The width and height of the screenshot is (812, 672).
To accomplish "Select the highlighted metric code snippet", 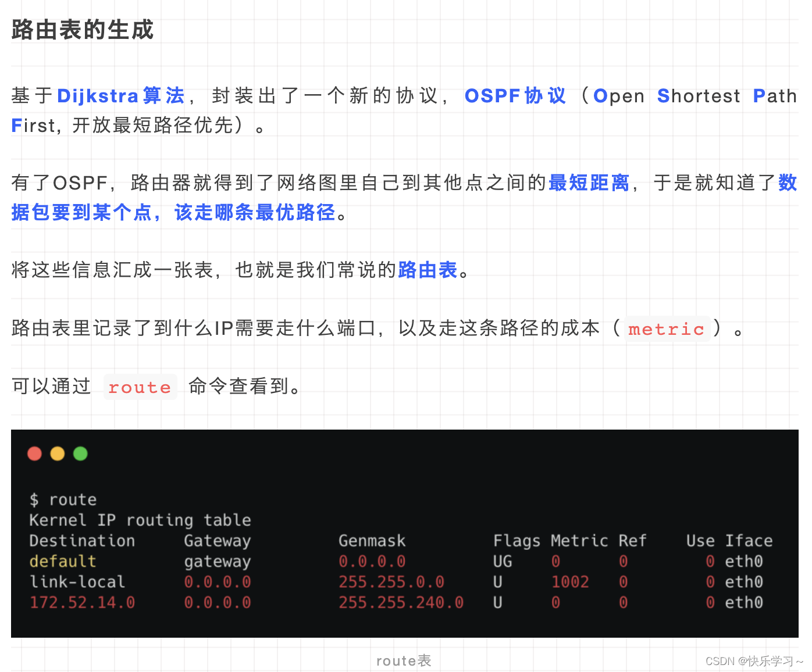I will point(667,329).
